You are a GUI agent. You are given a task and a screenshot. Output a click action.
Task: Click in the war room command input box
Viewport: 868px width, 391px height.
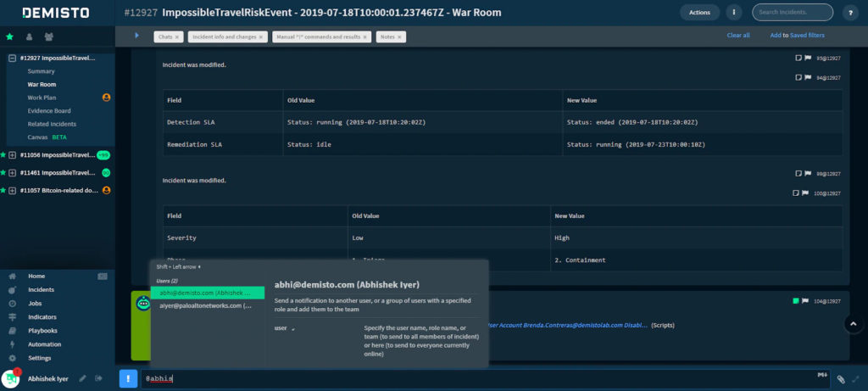pyautogui.click(x=486, y=379)
